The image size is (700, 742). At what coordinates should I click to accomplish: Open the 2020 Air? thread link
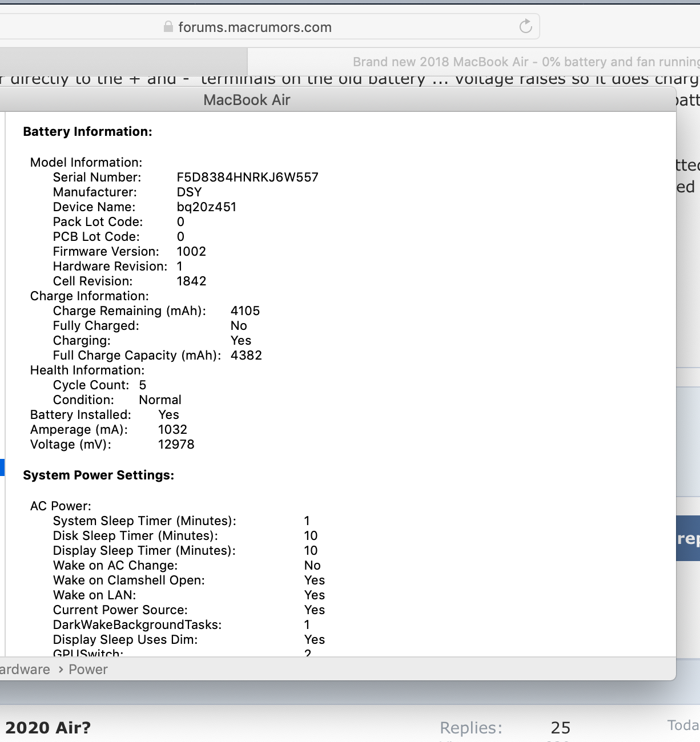[x=48, y=728]
